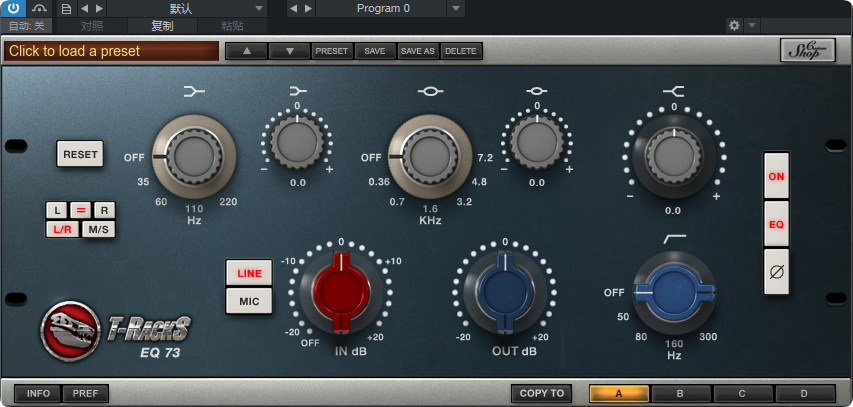Click the high shelf symbol above right knob
Image resolution: width=853 pixels, height=407 pixels.
673,91
